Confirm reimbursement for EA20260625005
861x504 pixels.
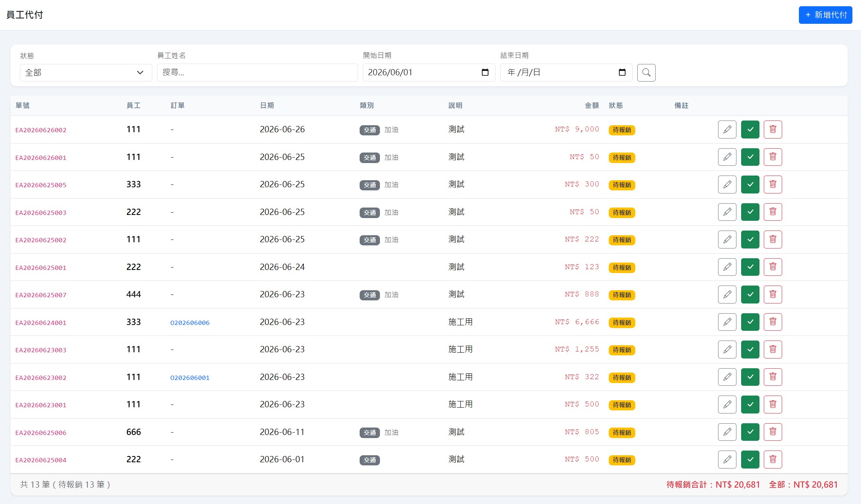pos(750,185)
